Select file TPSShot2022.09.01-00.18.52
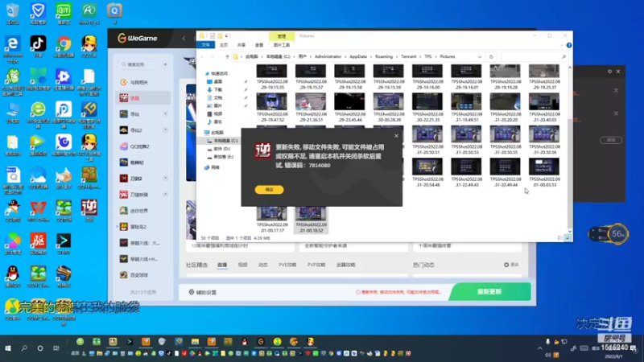Viewport: 644px width, 362px height. [311, 220]
